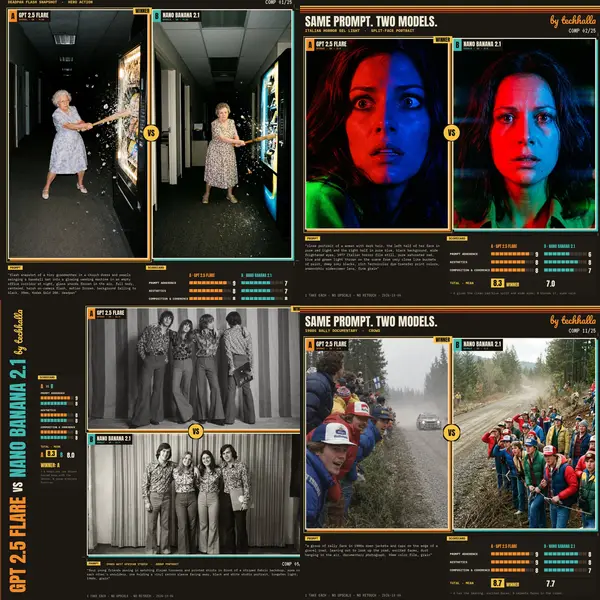Click the 'COMP 02/25' label
Image resolution: width=600 pixels, height=600 pixels.
pyautogui.click(x=582, y=31)
